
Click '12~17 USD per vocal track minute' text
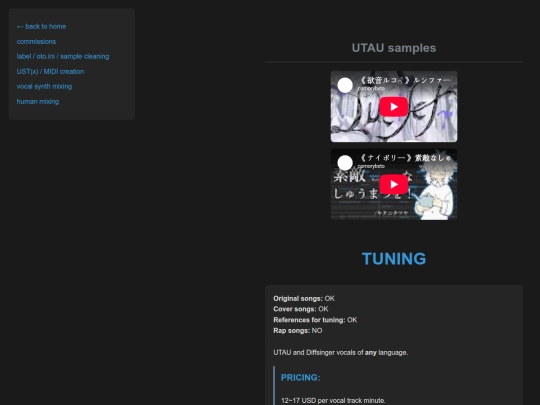[333, 401]
